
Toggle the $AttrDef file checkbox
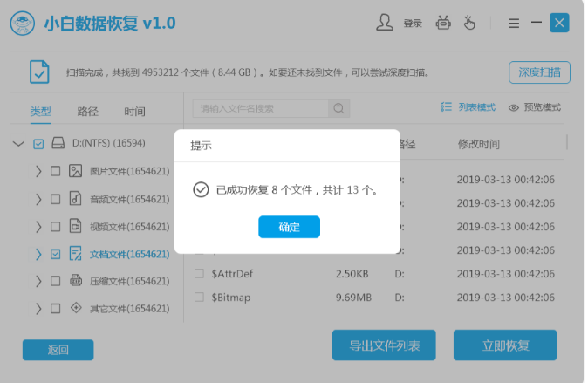pos(199,274)
